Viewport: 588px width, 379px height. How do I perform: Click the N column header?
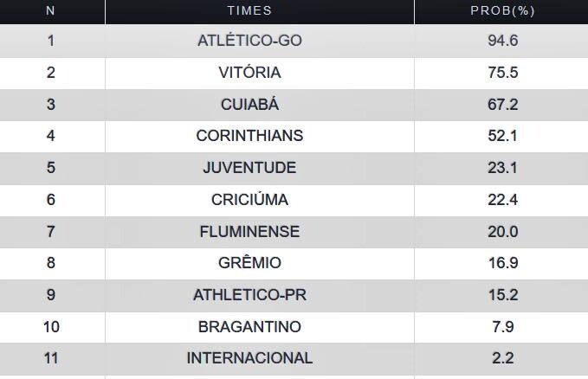[50, 10]
